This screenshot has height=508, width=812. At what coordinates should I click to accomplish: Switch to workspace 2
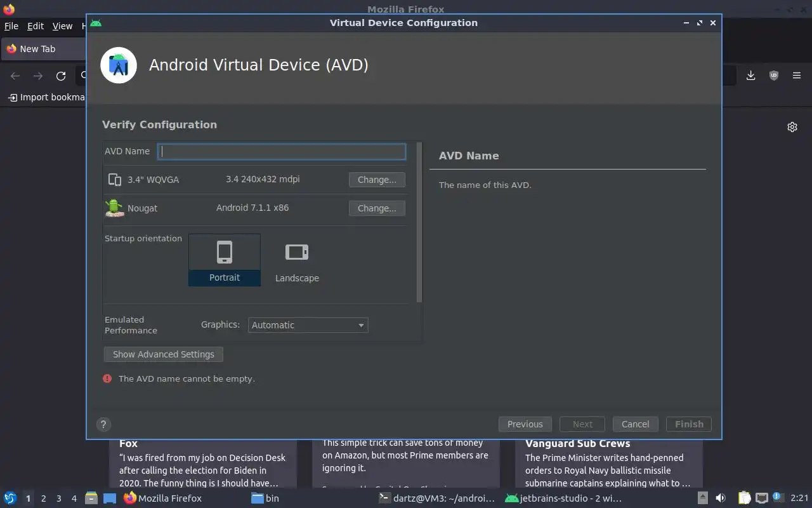tap(44, 498)
